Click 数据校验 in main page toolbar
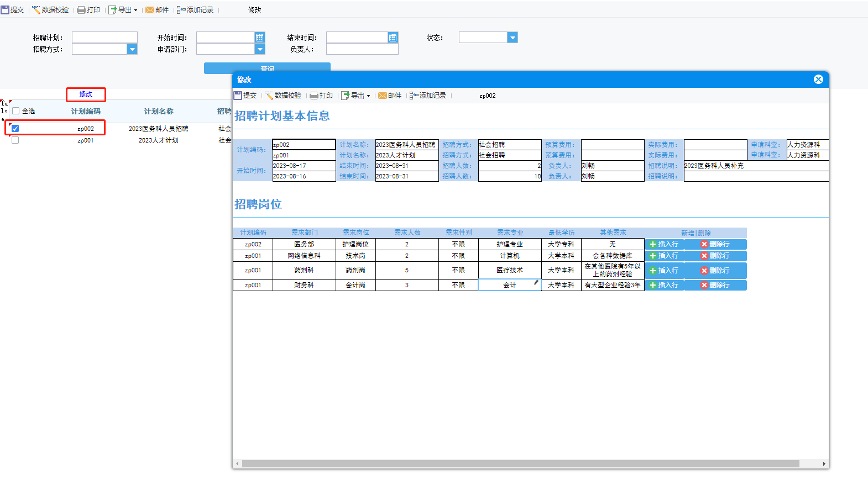 coord(50,10)
